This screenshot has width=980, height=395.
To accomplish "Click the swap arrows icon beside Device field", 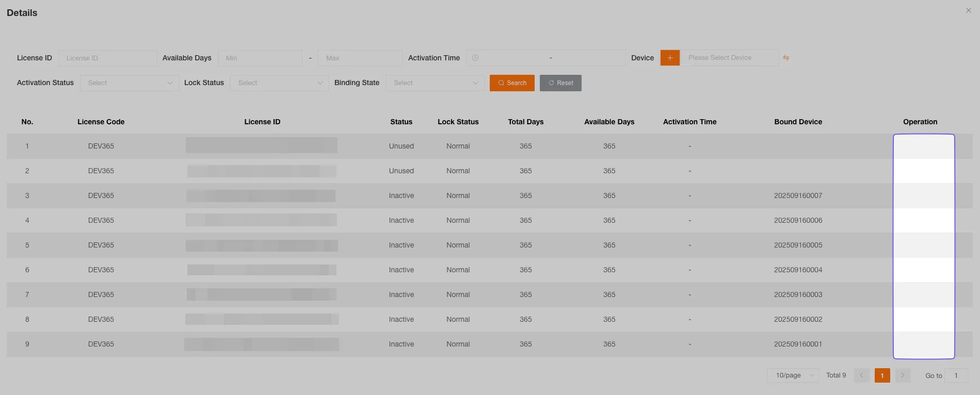I will click(786, 58).
